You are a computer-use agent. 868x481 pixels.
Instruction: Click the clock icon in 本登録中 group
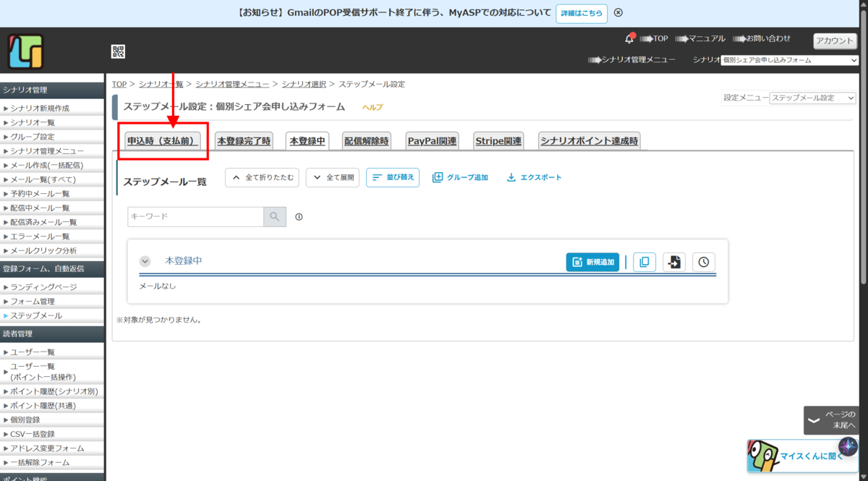704,262
